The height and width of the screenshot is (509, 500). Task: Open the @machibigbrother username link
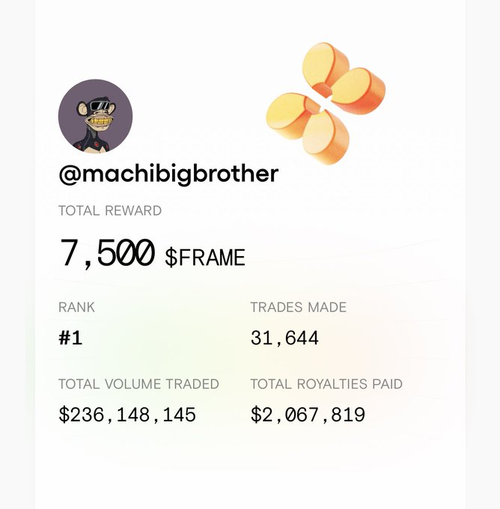[x=168, y=174]
